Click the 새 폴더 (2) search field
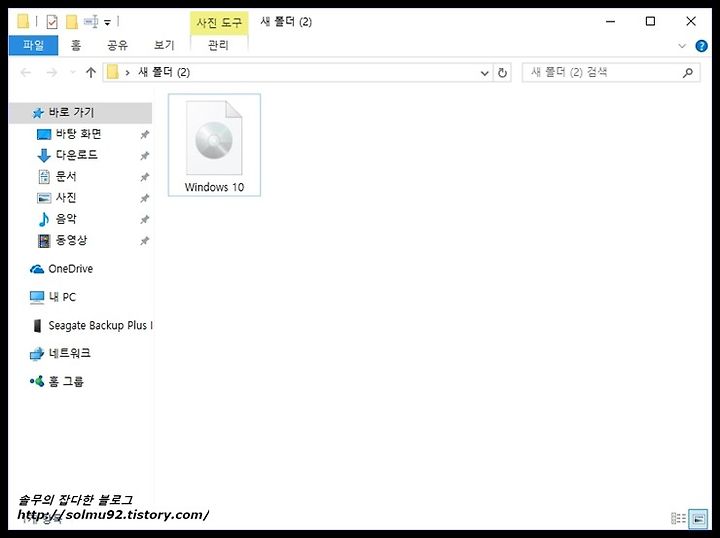The height and width of the screenshot is (538, 720). click(611, 73)
